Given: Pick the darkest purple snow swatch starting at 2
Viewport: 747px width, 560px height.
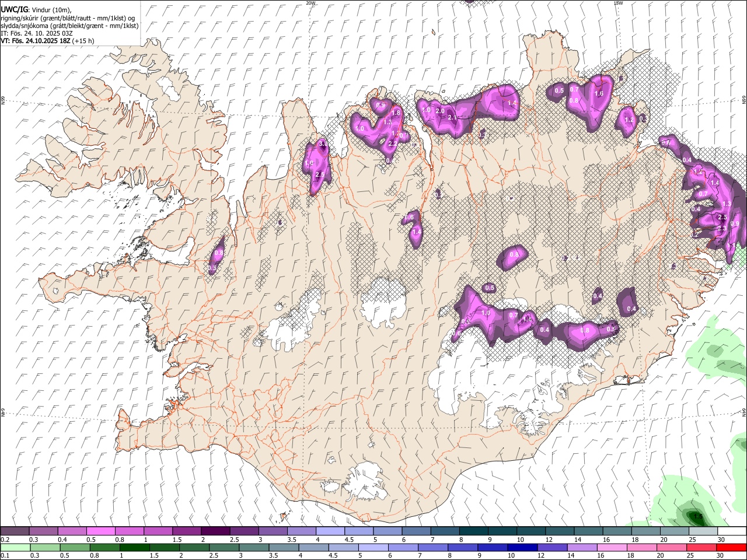Looking at the screenshot, I should point(215,531).
